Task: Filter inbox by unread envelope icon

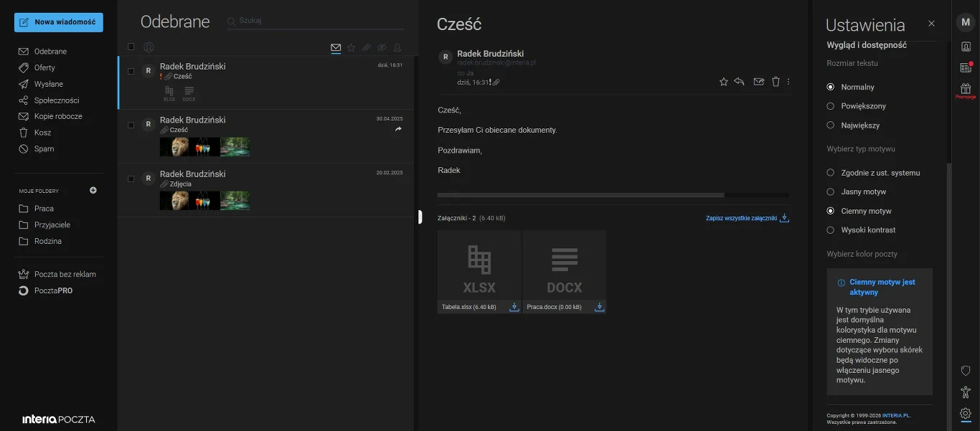Action: tap(336, 48)
